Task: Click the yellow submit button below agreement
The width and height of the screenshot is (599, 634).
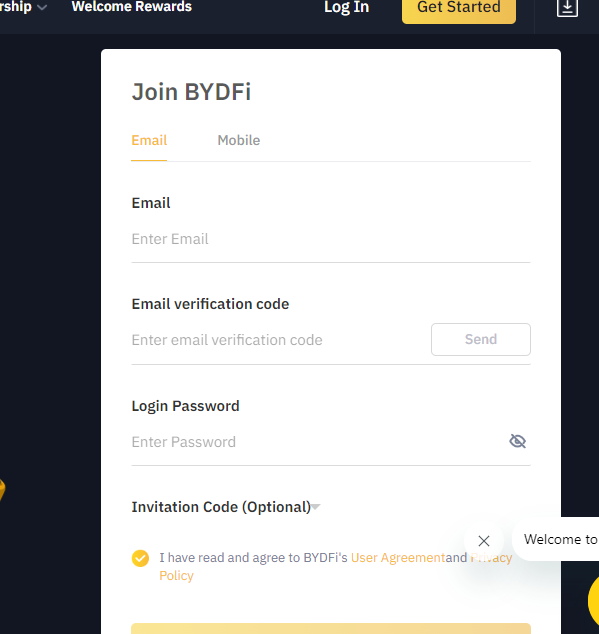Action: pyautogui.click(x=331, y=629)
